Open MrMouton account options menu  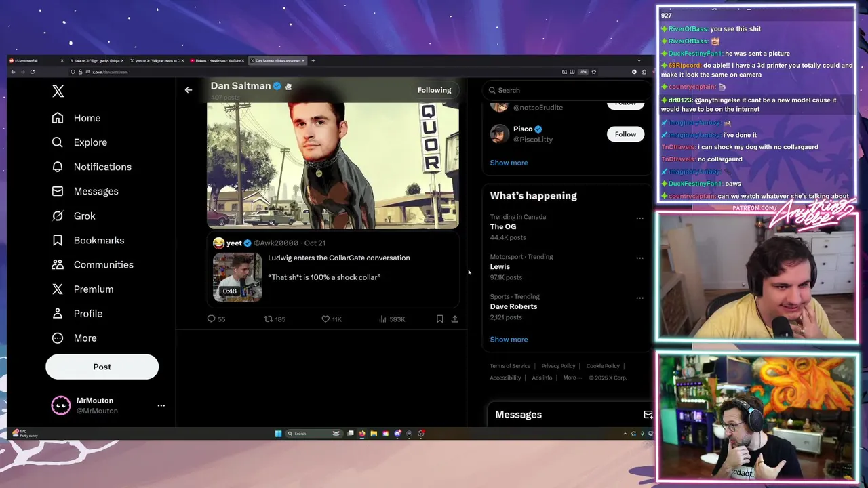point(161,405)
